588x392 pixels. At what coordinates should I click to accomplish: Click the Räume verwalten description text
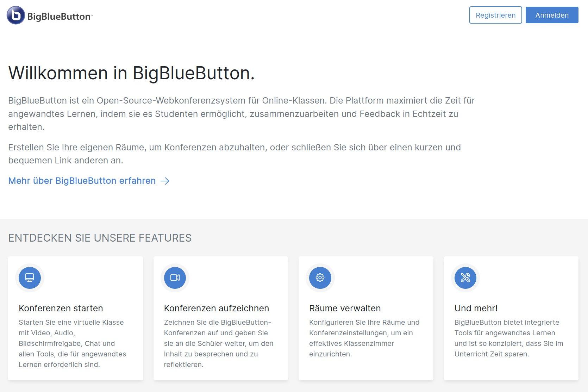coord(364,338)
